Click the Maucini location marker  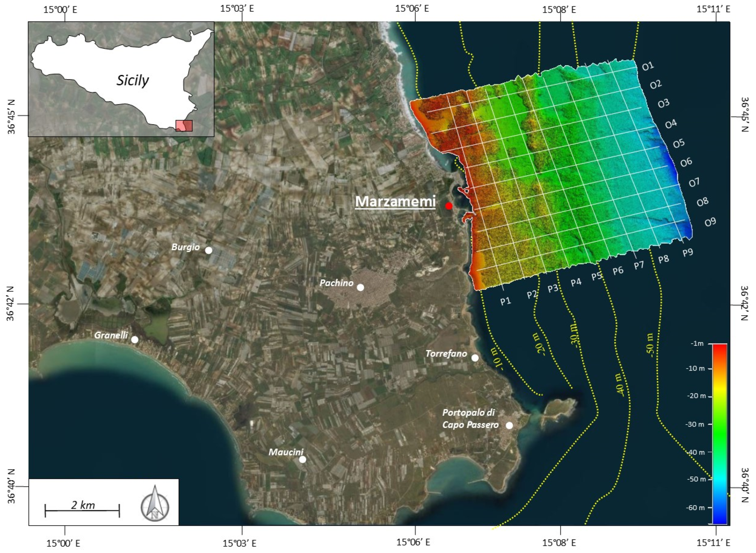pos(302,459)
